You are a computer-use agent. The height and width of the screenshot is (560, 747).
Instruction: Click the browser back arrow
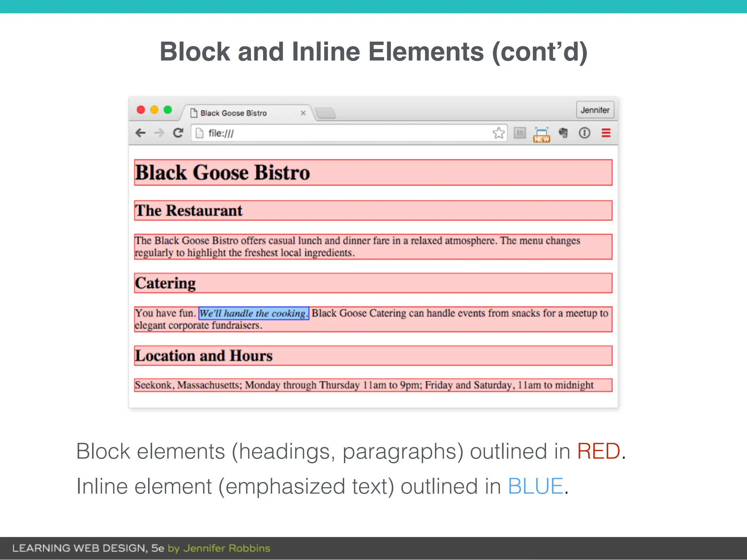(x=140, y=133)
